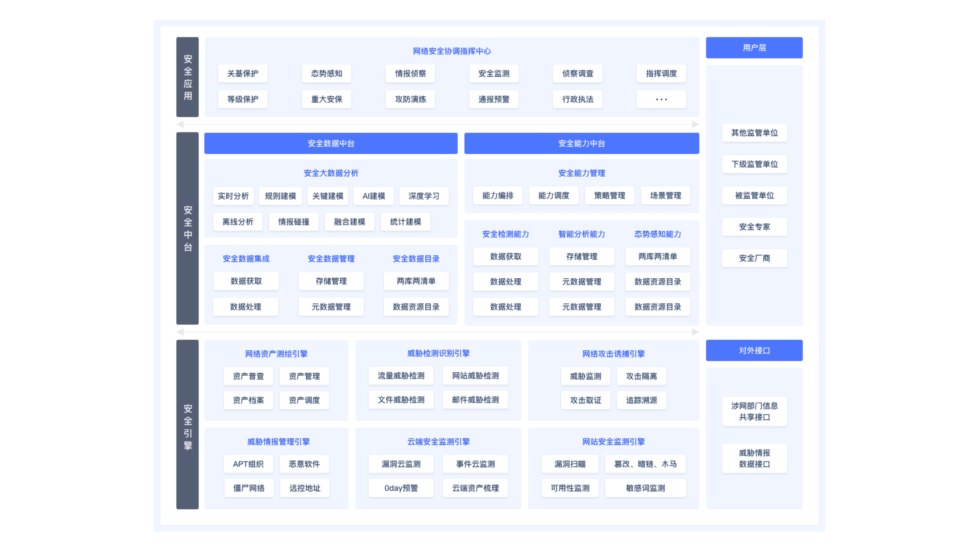Click the 指挥调度 box
Viewport: 980px width, 551px height.
tap(661, 73)
